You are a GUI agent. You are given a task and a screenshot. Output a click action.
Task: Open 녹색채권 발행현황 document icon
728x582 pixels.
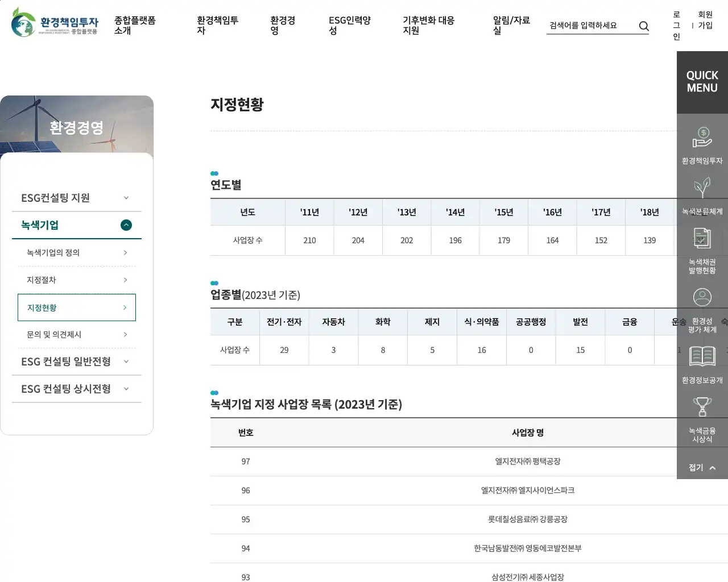tap(702, 239)
